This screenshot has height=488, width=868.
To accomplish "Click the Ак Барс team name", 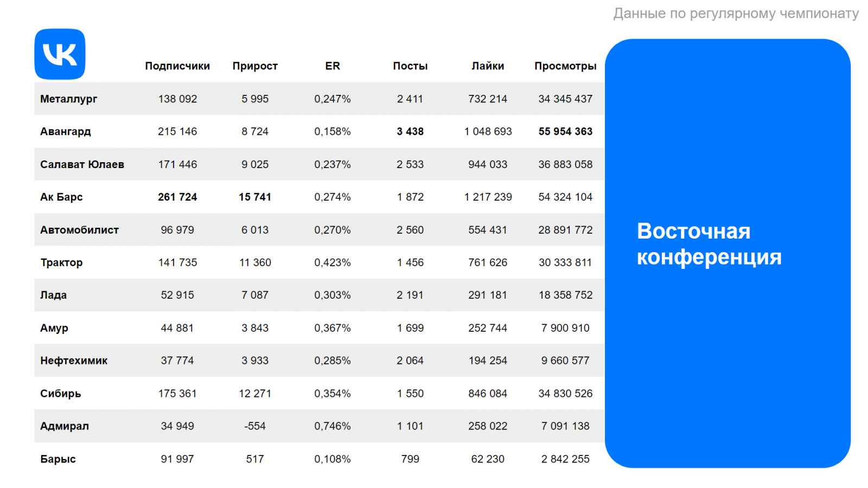I will tap(61, 197).
